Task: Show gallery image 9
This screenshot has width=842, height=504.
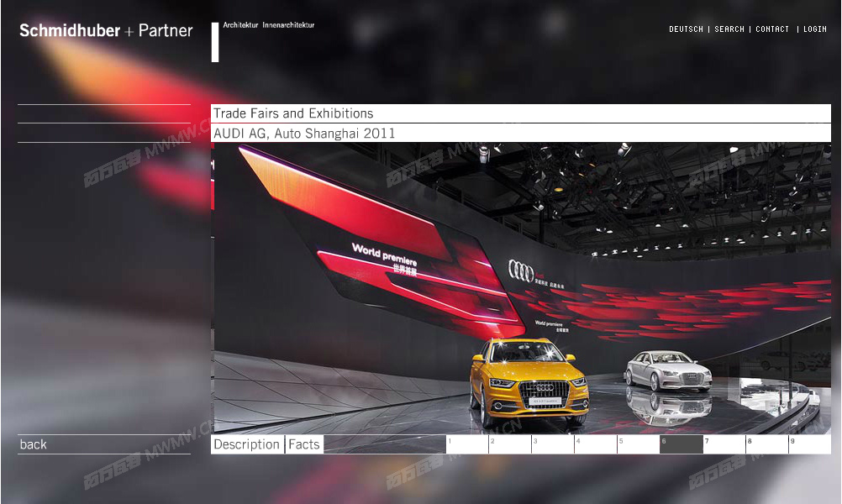Action: click(810, 444)
